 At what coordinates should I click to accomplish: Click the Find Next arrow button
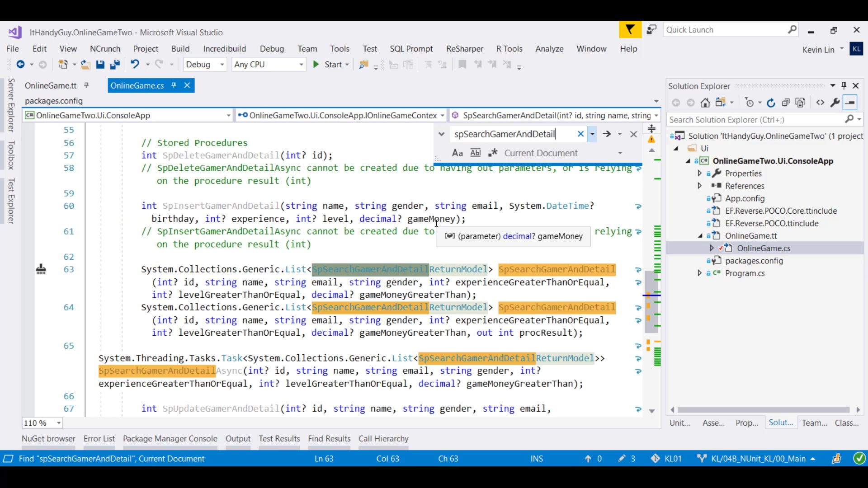607,134
